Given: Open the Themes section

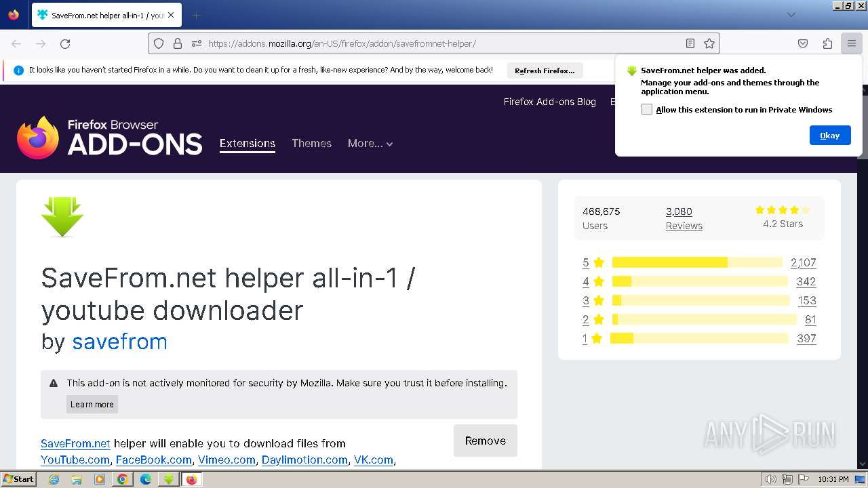Looking at the screenshot, I should point(312,143).
